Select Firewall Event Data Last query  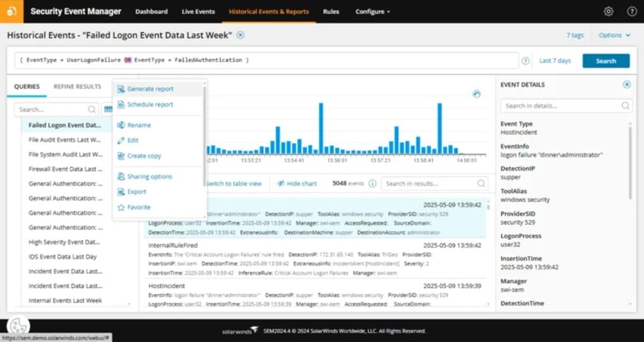pos(66,169)
